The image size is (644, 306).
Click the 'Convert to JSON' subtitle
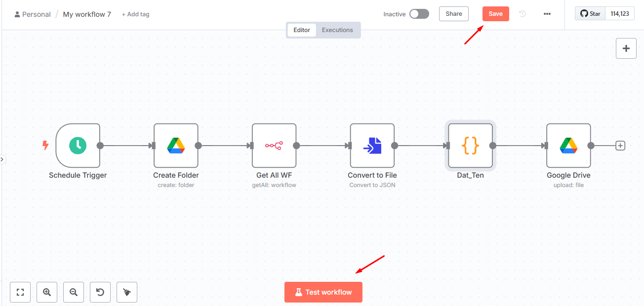click(x=372, y=185)
